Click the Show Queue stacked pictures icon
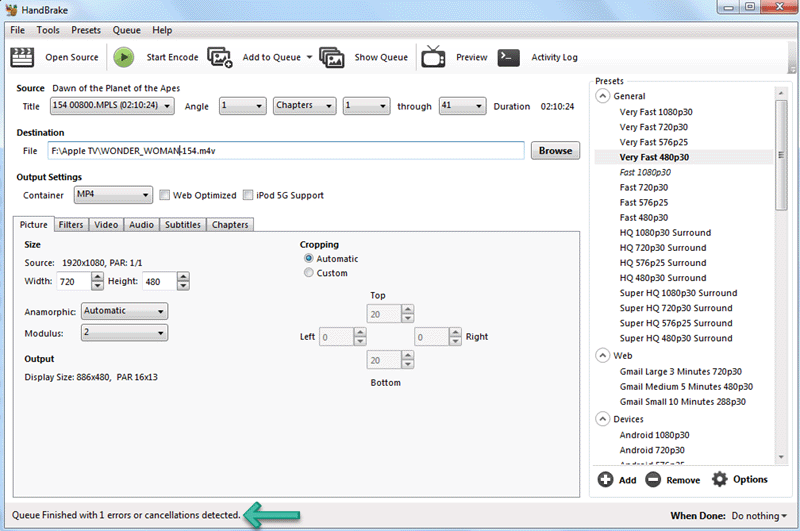The height and width of the screenshot is (531, 800). (332, 57)
